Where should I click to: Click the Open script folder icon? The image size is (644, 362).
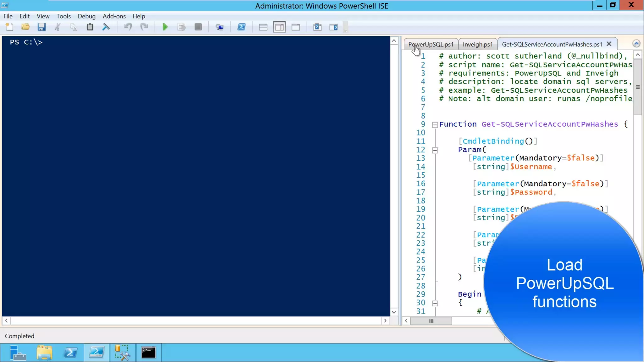pos(25,27)
